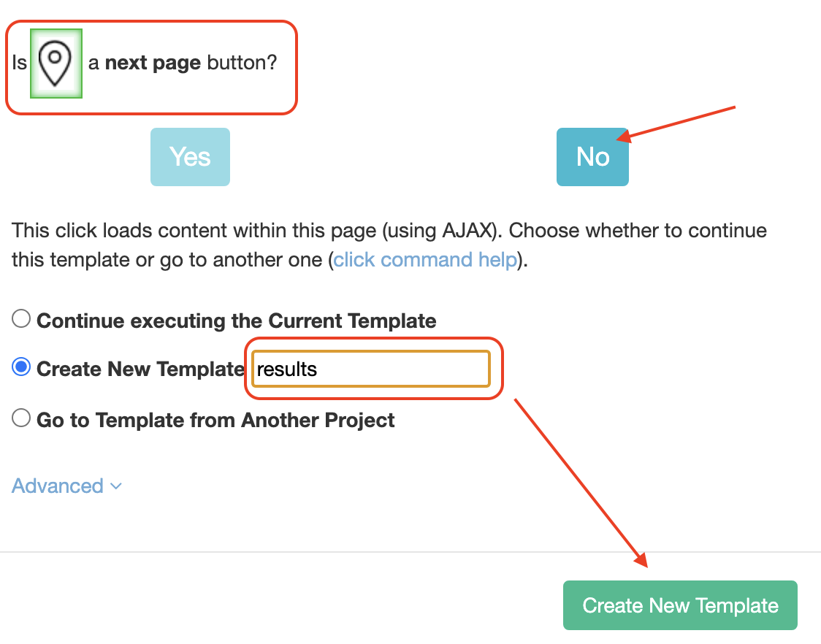Click the 'Is' text before the pin icon
The width and height of the screenshot is (821, 644).
click(20, 63)
